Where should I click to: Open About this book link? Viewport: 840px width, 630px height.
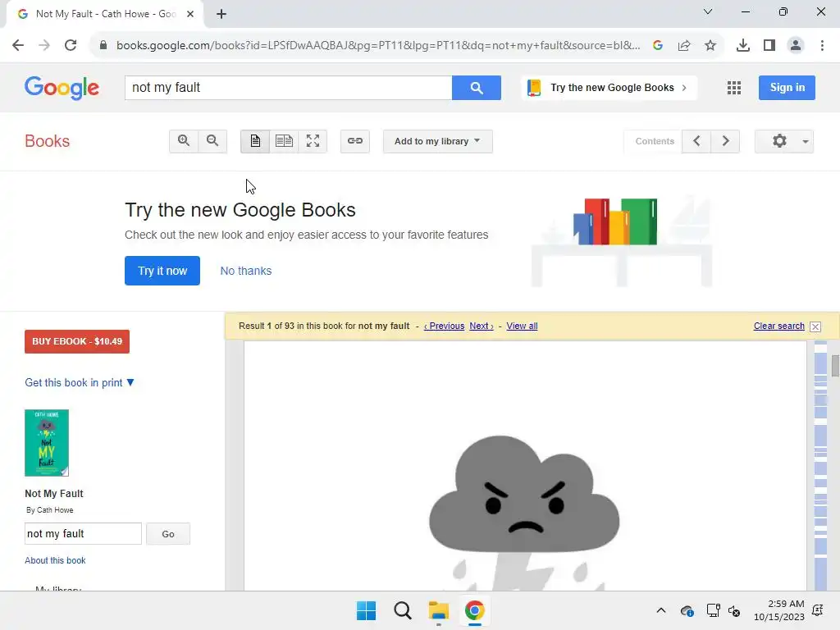pyautogui.click(x=55, y=560)
